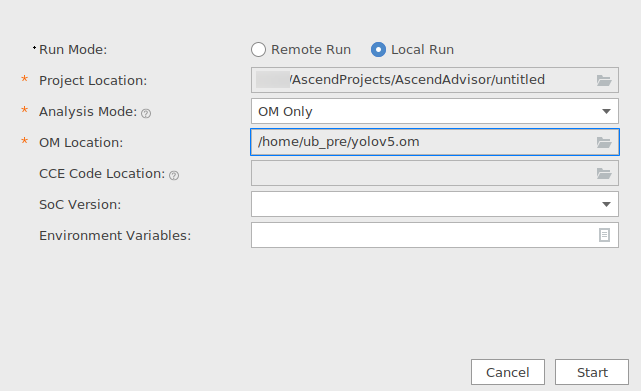Open Environment Variables editor icon
The width and height of the screenshot is (641, 391).
point(604,235)
